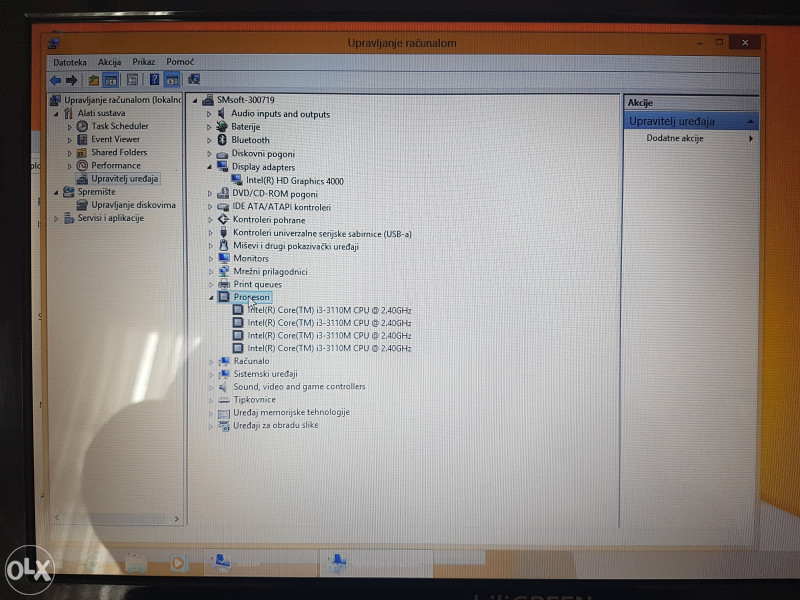Click left pane horizontal scrollbar right arrow
The image size is (800, 600).
point(177,518)
